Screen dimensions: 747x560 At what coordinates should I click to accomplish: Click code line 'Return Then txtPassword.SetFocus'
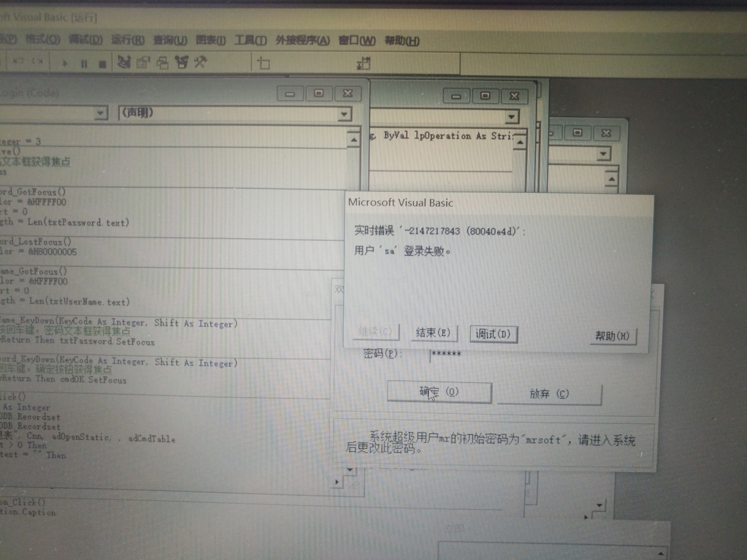point(78,341)
